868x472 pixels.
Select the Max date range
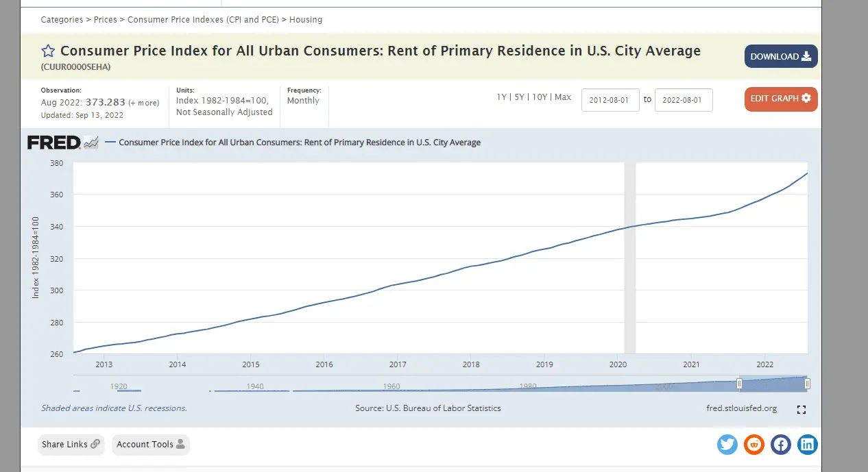click(x=563, y=97)
